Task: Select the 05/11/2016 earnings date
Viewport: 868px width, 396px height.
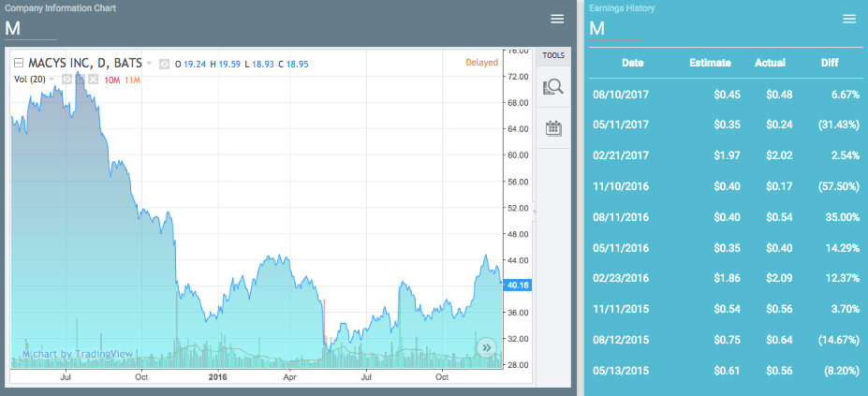Action: tap(621, 247)
